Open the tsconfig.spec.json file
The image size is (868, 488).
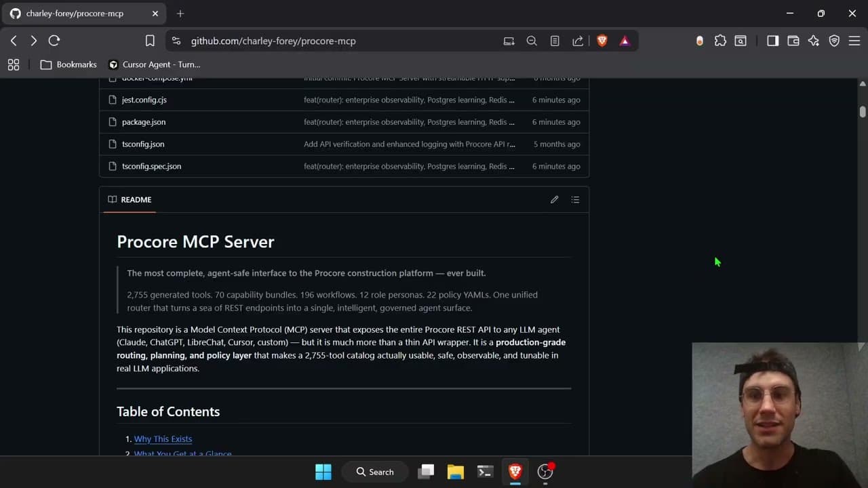click(151, 166)
